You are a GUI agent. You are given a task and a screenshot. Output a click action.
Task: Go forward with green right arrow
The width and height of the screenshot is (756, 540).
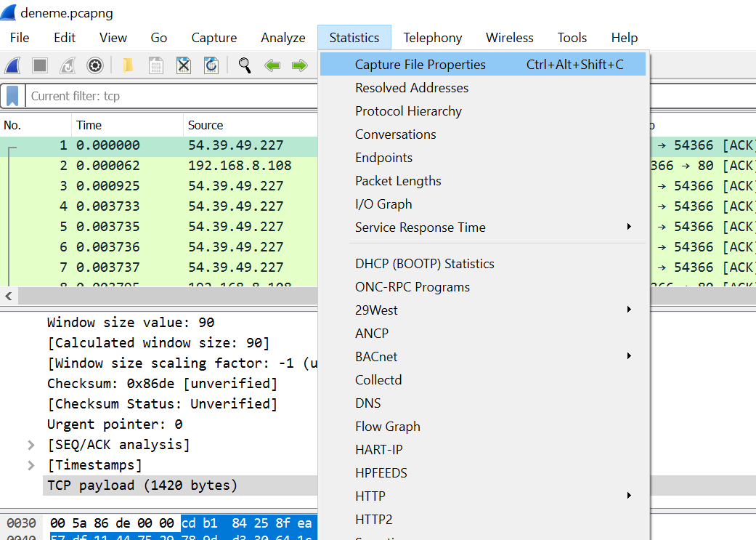[x=300, y=65]
